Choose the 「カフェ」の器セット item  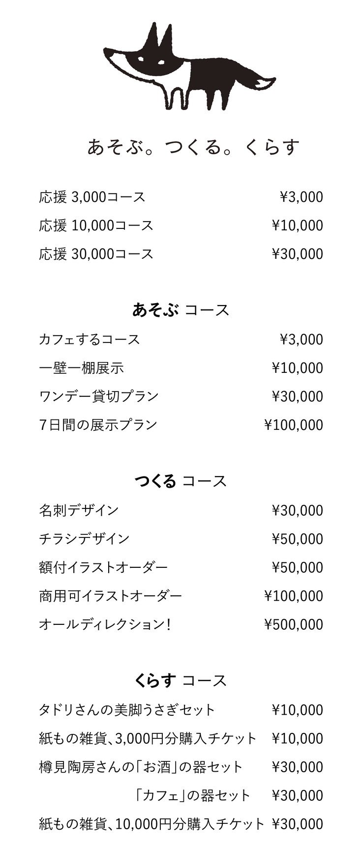193,795
